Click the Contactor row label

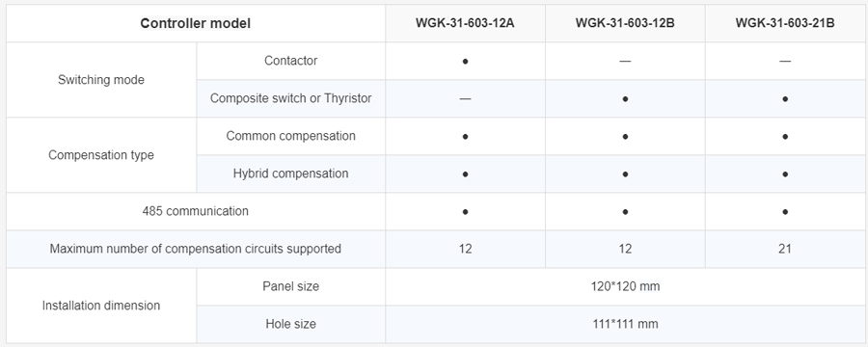coord(290,61)
